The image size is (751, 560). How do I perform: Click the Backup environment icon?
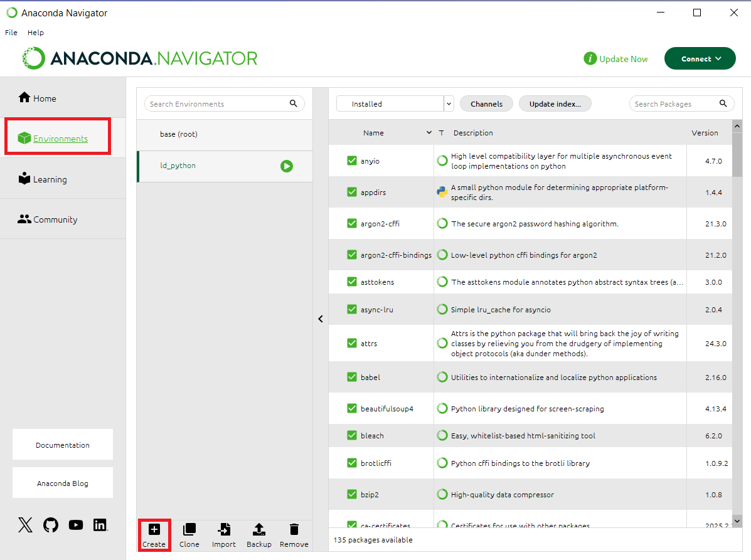258,534
